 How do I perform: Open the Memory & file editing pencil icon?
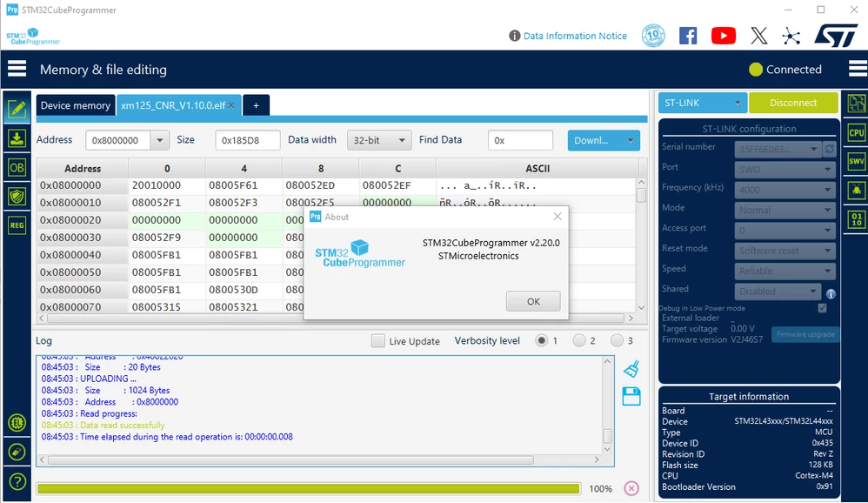[17, 109]
